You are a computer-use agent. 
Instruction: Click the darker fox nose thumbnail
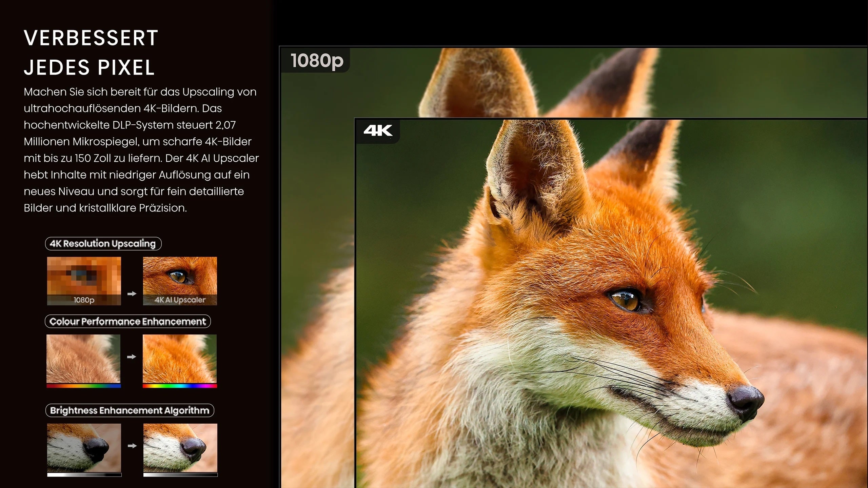[x=84, y=447]
